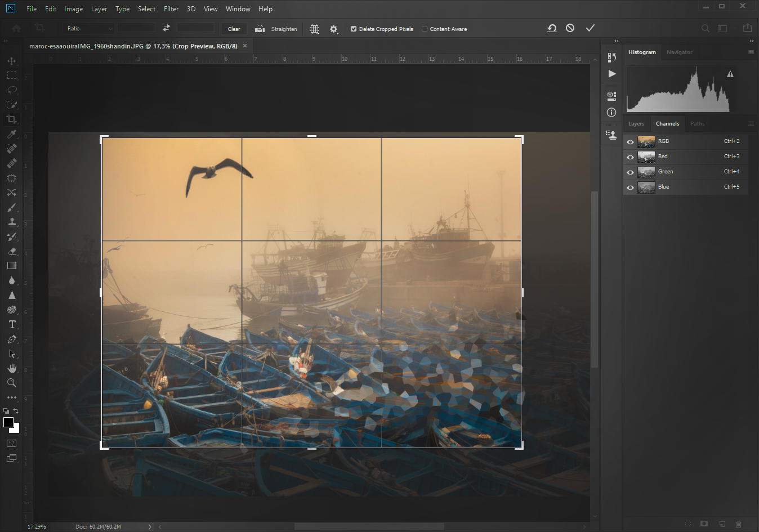
Task: Open the Channels panel menu
Action: [x=751, y=123]
